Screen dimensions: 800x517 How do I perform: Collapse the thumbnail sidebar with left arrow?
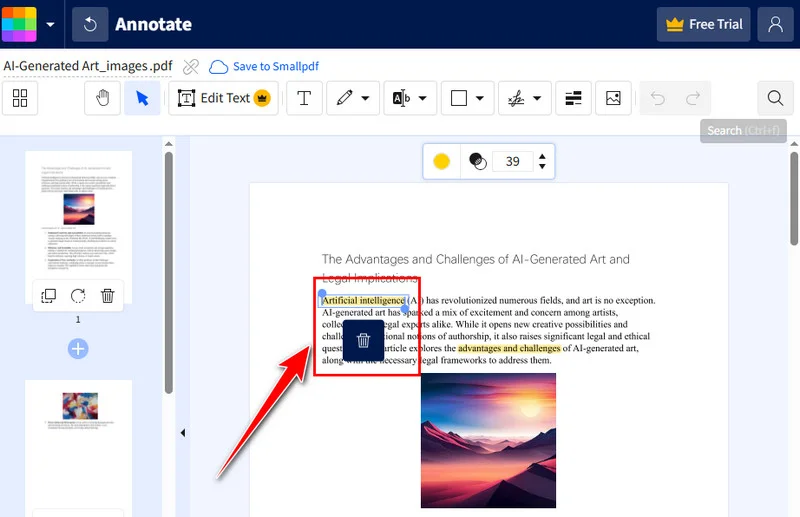click(183, 433)
